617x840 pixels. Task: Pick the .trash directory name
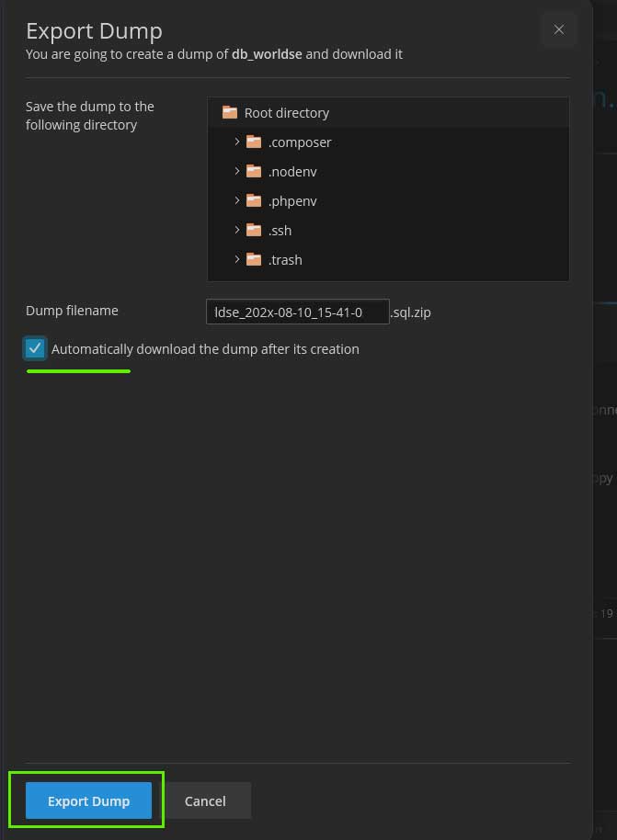click(285, 260)
